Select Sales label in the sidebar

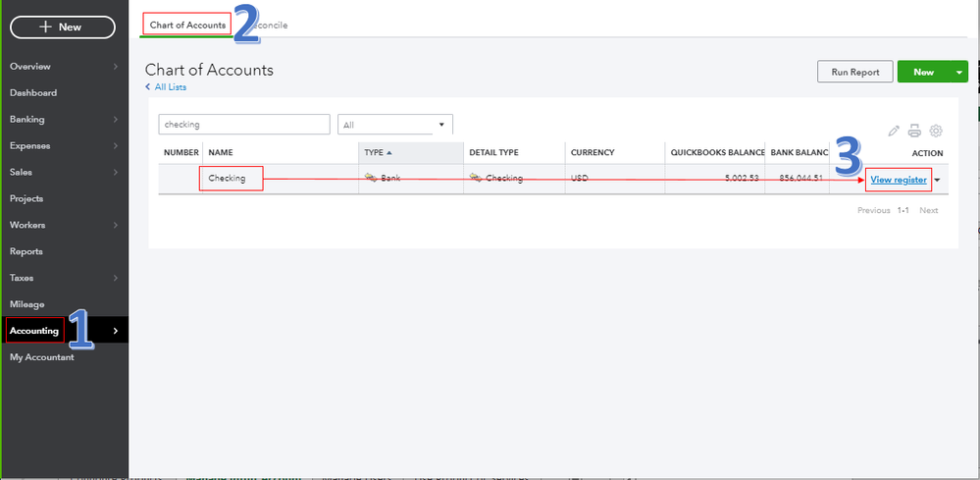coord(21,172)
